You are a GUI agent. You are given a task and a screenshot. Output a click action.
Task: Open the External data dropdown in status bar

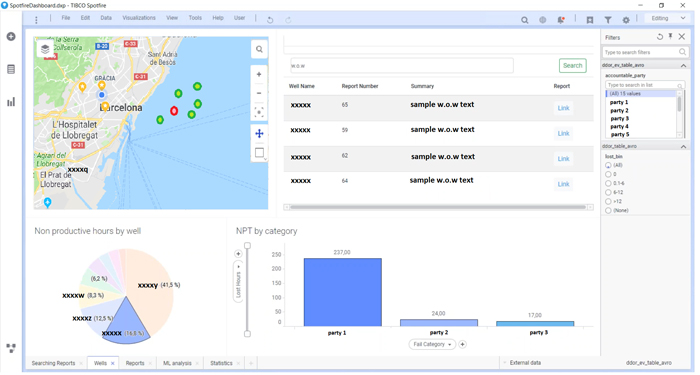coord(522,363)
